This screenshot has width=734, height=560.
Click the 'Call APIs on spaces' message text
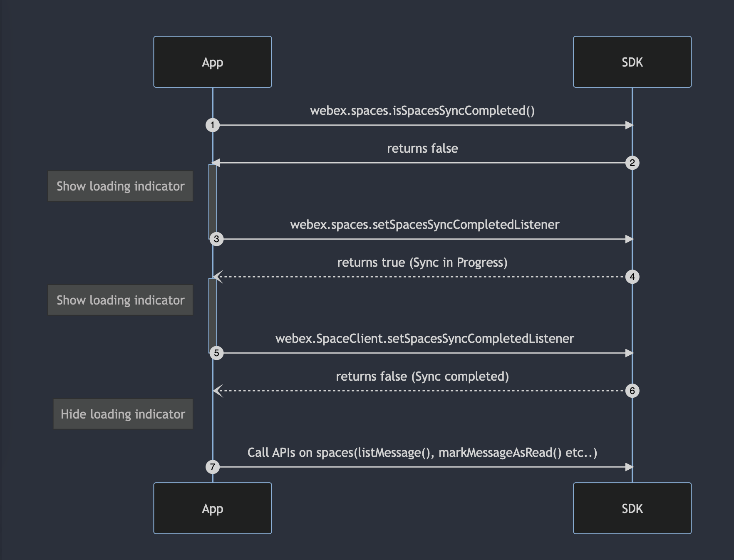click(422, 453)
